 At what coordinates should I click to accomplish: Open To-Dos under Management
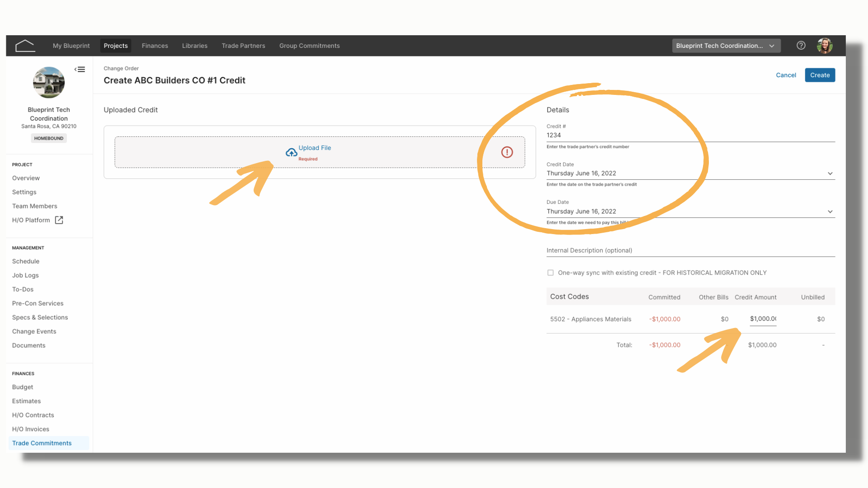(x=23, y=289)
